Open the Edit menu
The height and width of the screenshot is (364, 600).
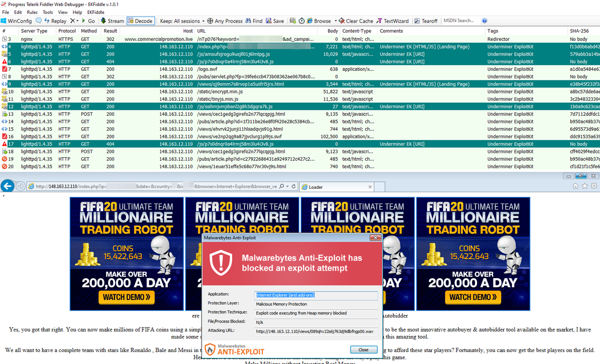[18, 12]
